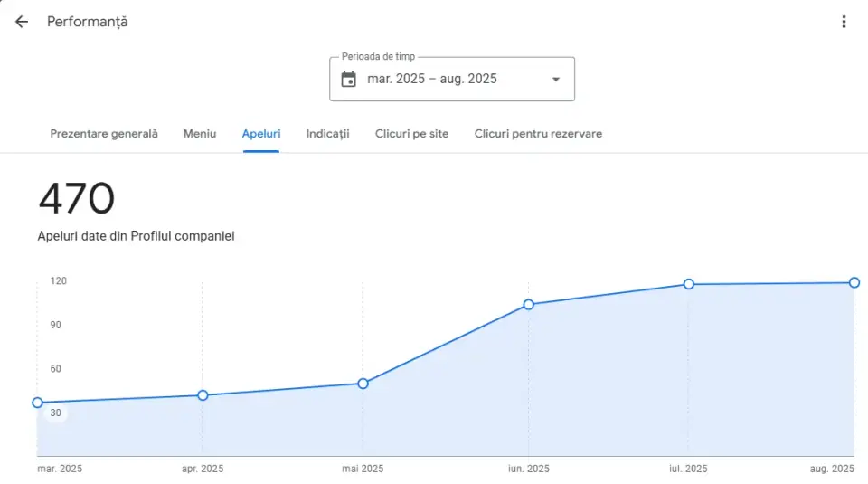868x484 pixels.
Task: Click the iul. 2025 data point on chart
Action: 689,284
